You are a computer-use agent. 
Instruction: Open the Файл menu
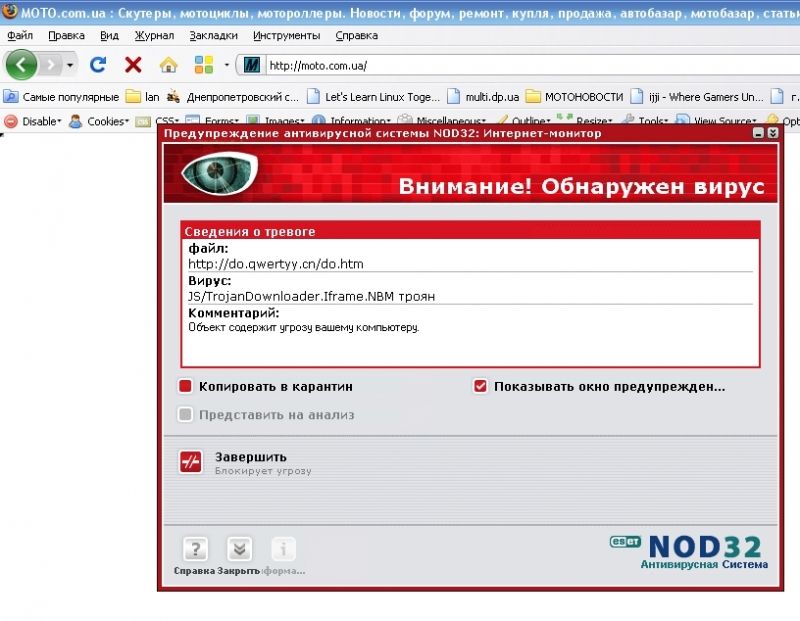(x=20, y=35)
